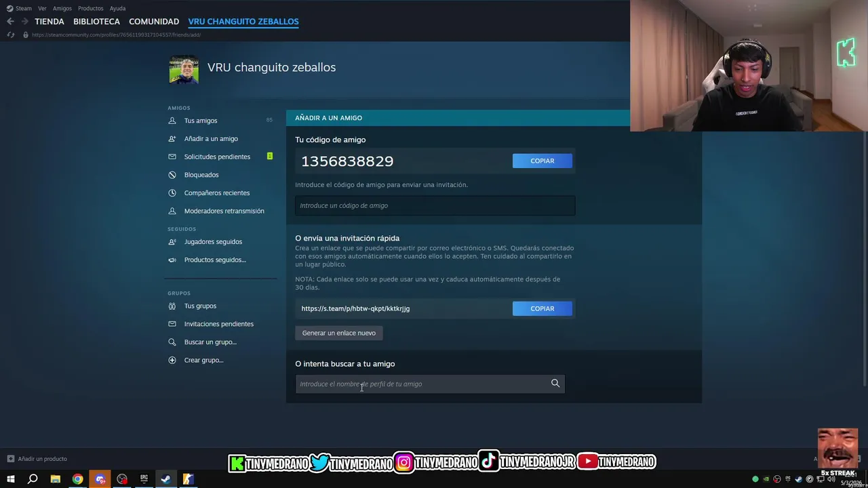The width and height of the screenshot is (868, 488).
Task: Click the Steam taskbar icon
Action: click(165, 479)
